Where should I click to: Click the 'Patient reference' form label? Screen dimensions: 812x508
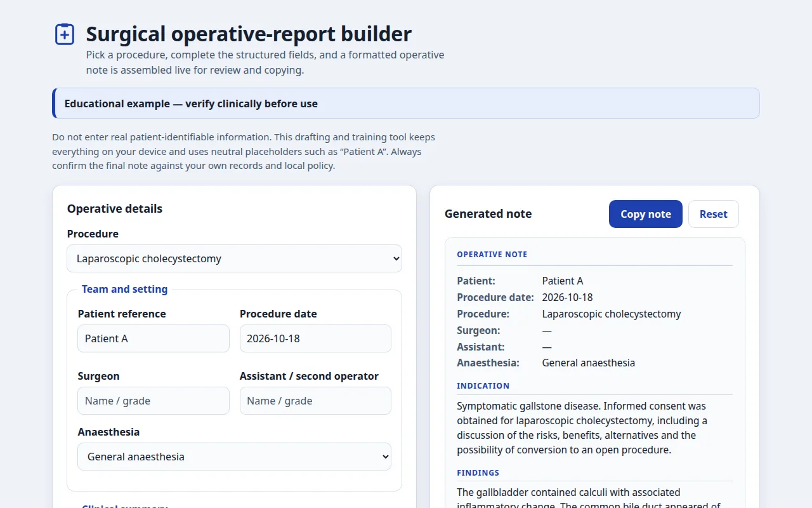[122, 314]
